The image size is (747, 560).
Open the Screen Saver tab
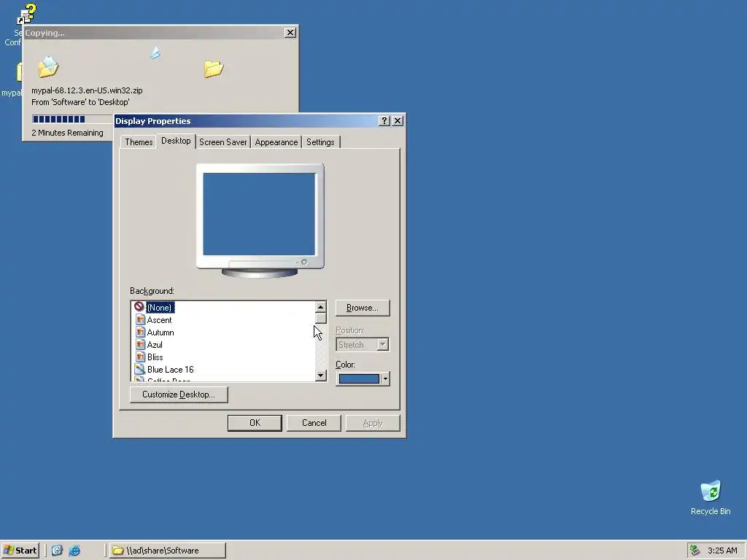point(223,142)
